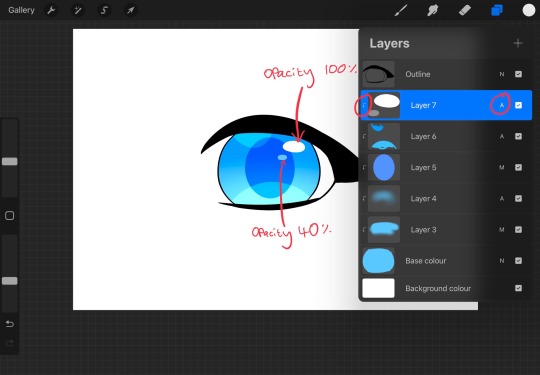Toggle Layer 5 visibility checkbox
Image resolution: width=540 pixels, height=375 pixels.
pyautogui.click(x=518, y=167)
